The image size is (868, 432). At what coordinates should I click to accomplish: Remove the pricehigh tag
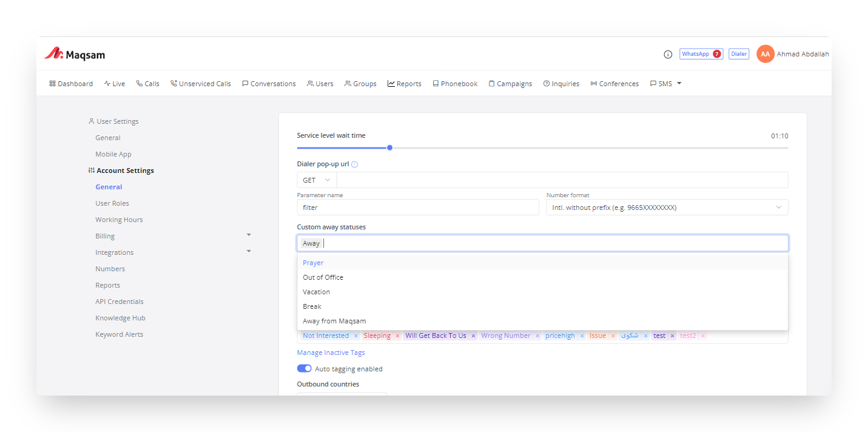point(582,336)
